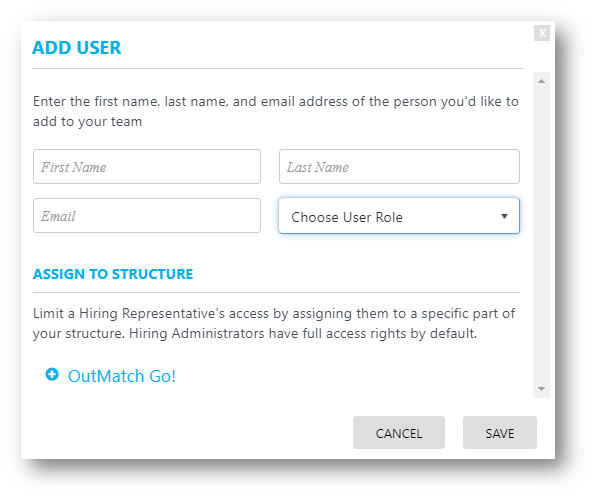Click the Hiring Representative access description text
Screen dimensions: 597x501
(x=273, y=324)
